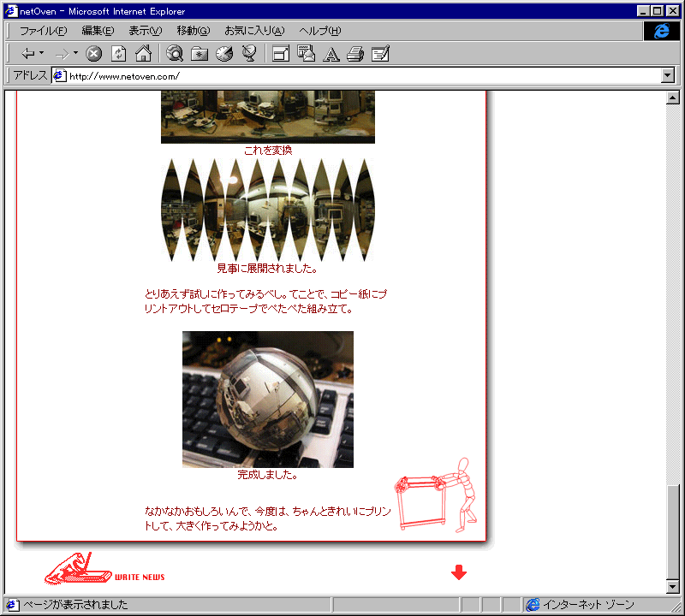The image size is (685, 616).
Task: Click the vertical scrollbar up arrow
Action: [673, 98]
